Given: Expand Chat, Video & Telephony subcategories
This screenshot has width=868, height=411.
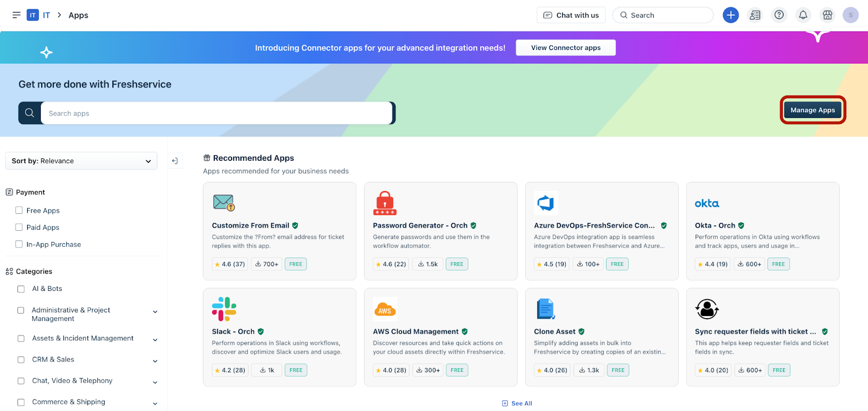Looking at the screenshot, I should pos(155,382).
